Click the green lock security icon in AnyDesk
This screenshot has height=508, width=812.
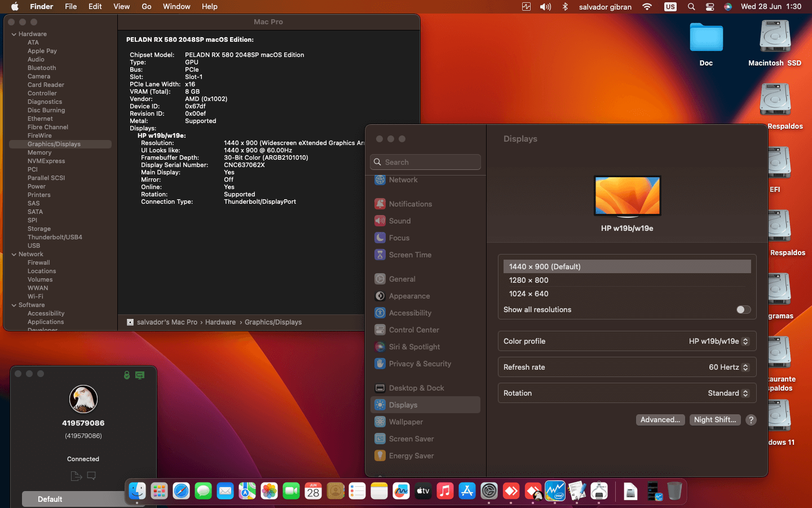point(127,375)
